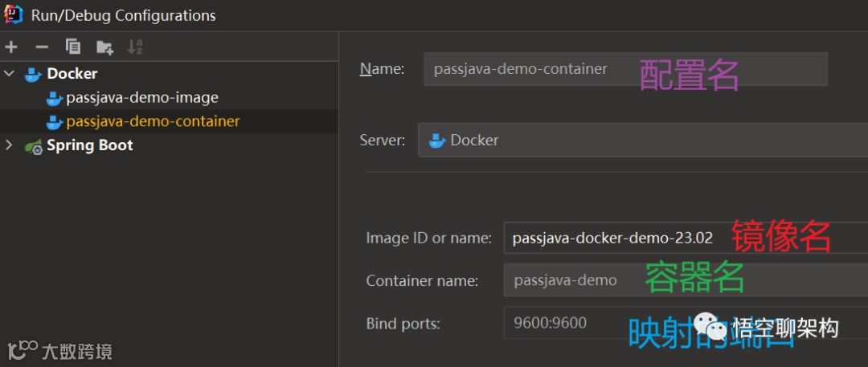Click the Docker group label in the tree
This screenshot has width=868, height=367.
[x=72, y=74]
